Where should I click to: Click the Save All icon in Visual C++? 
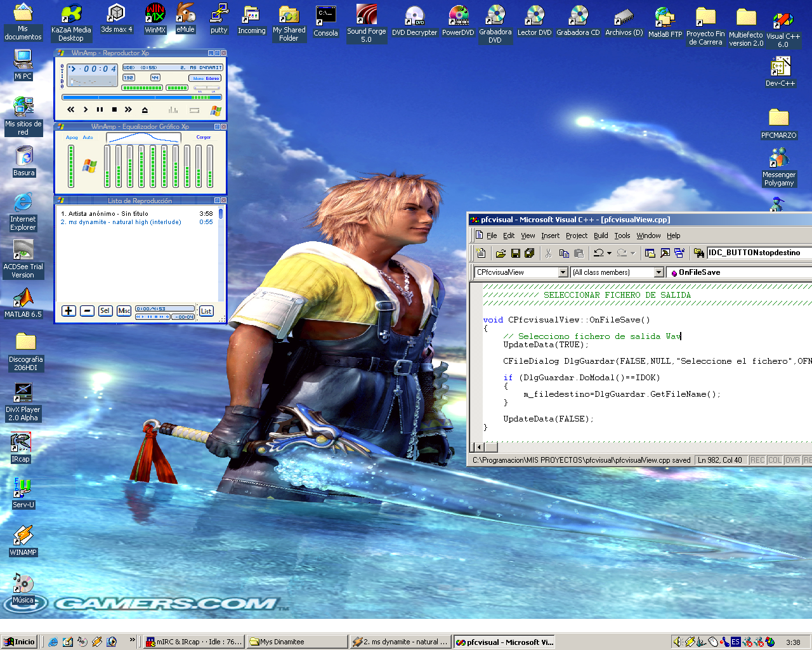pyautogui.click(x=530, y=253)
